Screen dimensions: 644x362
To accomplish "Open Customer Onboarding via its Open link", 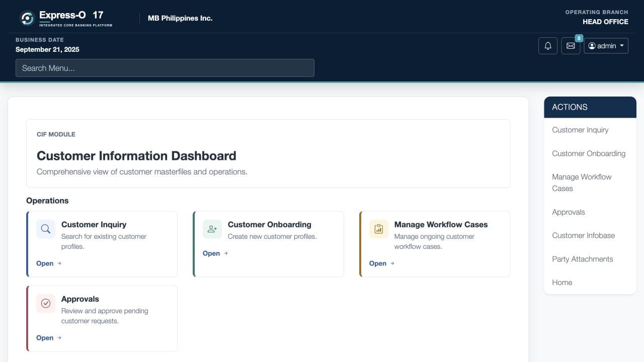I will tap(215, 253).
